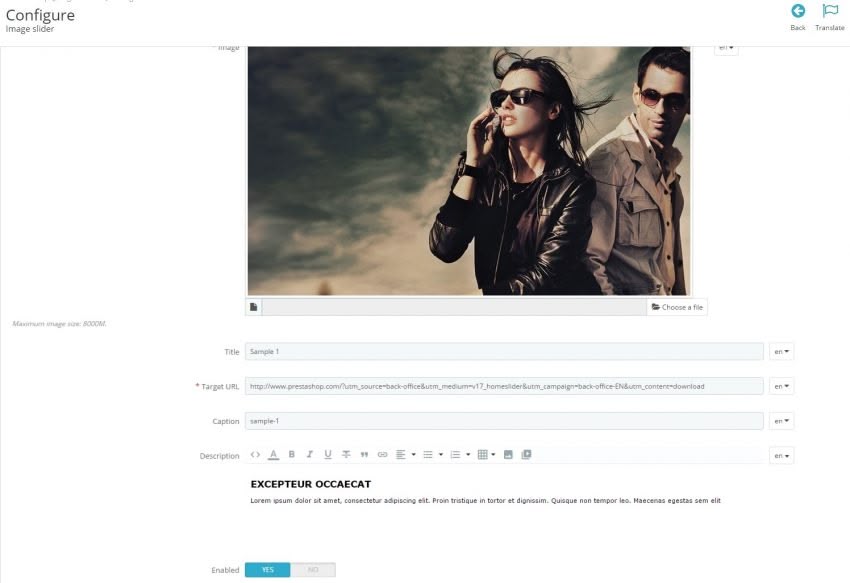Set Enabled toggle to YES
The width and height of the screenshot is (850, 583).
(x=268, y=569)
